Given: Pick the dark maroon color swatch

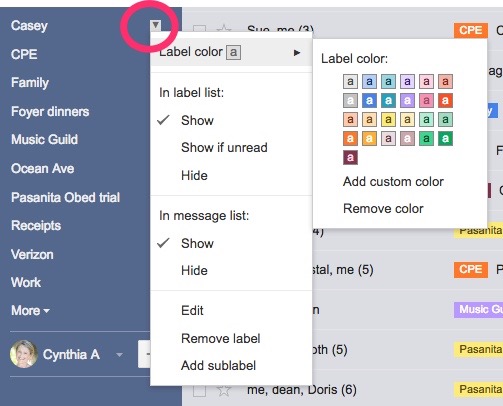Looking at the screenshot, I should click(350, 157).
